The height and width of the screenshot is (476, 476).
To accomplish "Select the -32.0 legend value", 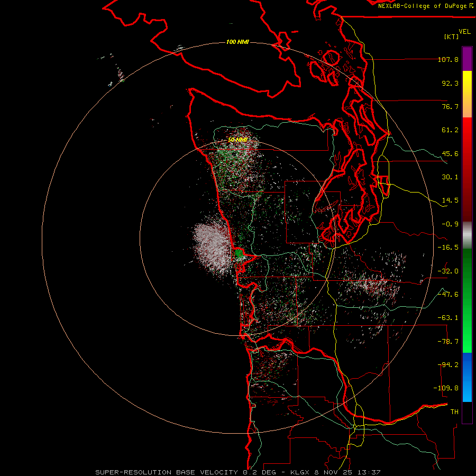I will coord(448,271).
